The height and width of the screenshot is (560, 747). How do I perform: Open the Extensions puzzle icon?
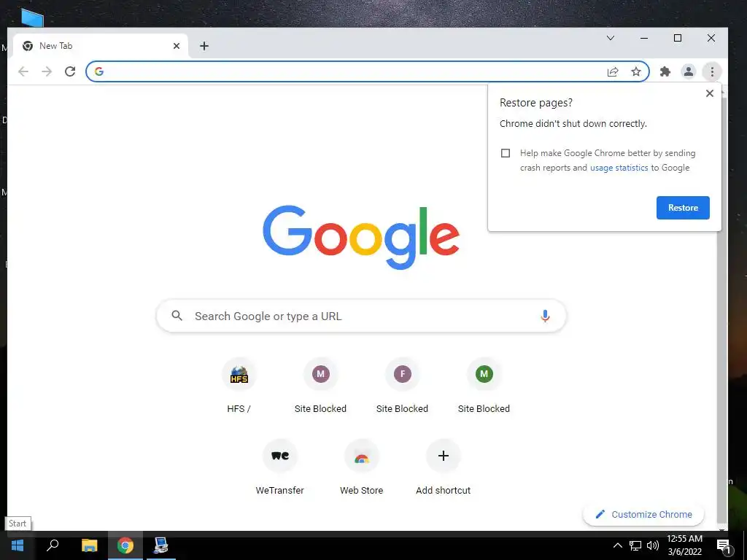(x=665, y=71)
